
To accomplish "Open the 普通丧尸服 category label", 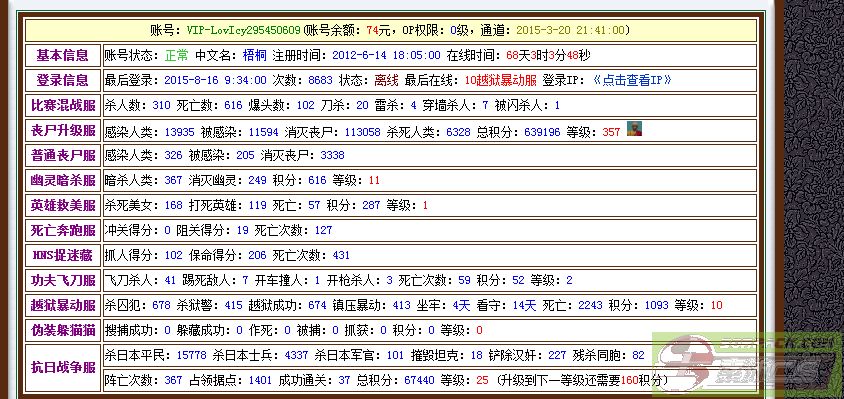I will pyautogui.click(x=62, y=156).
